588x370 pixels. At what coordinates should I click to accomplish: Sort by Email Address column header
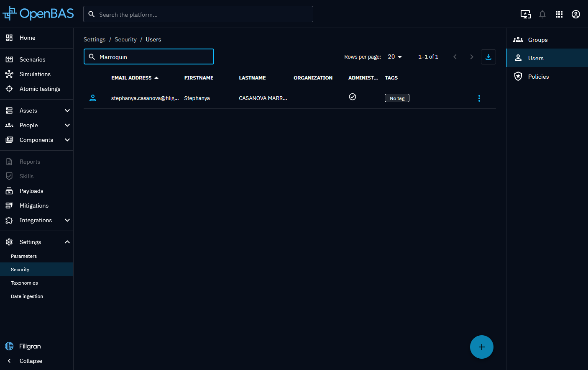(131, 78)
